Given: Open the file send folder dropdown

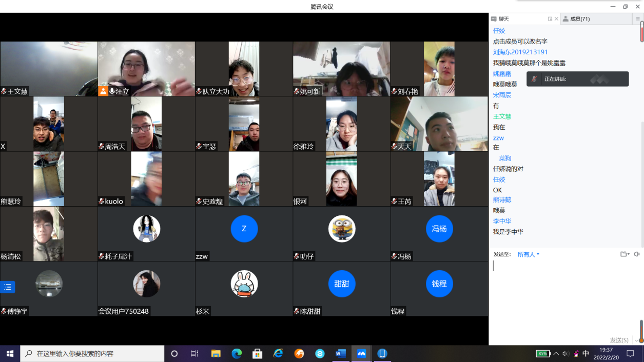Looking at the screenshot, I should tap(625, 254).
